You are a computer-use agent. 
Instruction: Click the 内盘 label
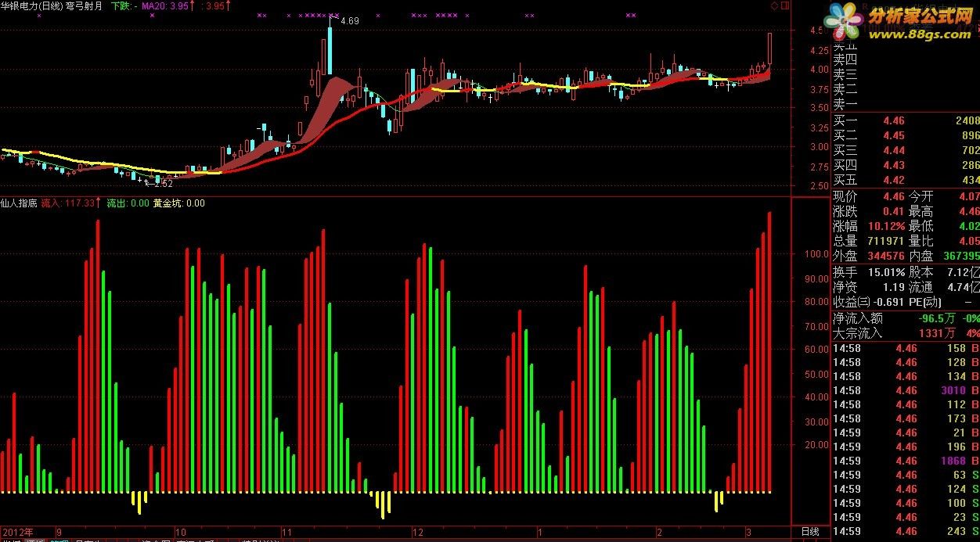921,256
